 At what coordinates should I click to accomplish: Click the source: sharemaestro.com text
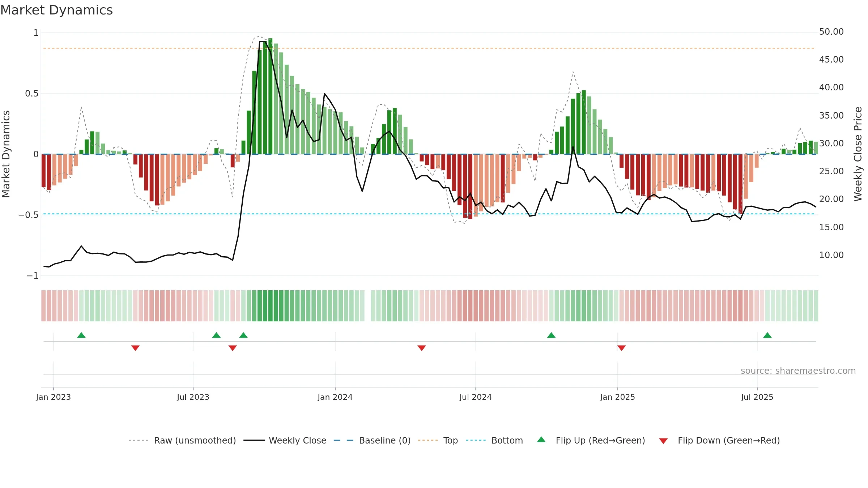pos(798,371)
